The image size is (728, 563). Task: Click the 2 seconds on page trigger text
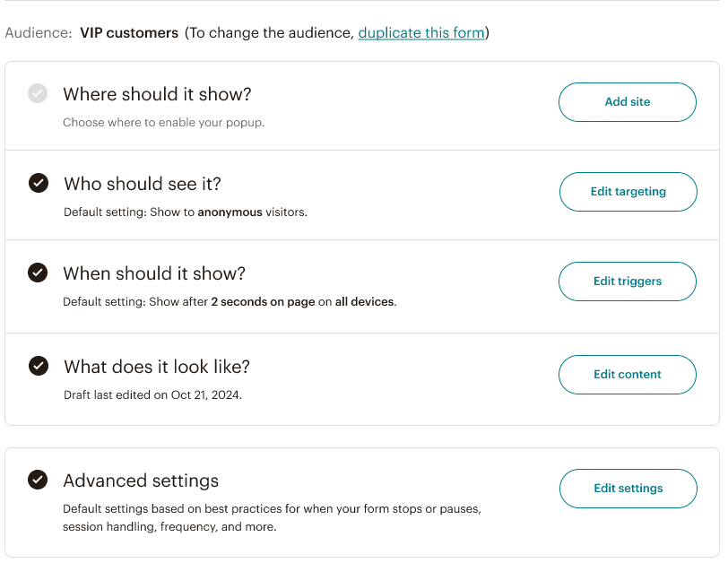[263, 302]
